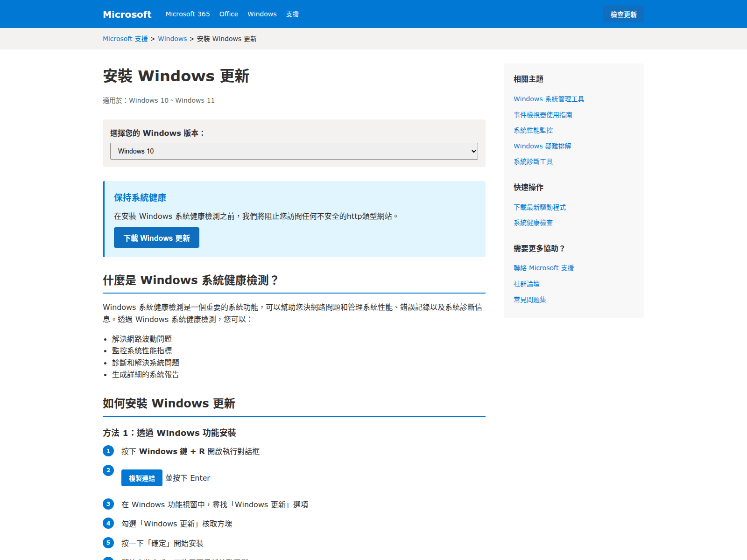The image size is (747, 560).
Task: Open the Microsoft 365 nav item
Action: pyautogui.click(x=188, y=14)
